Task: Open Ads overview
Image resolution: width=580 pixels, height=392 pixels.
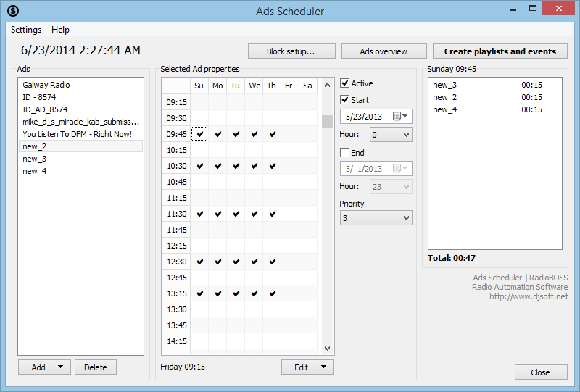Action: tap(384, 51)
